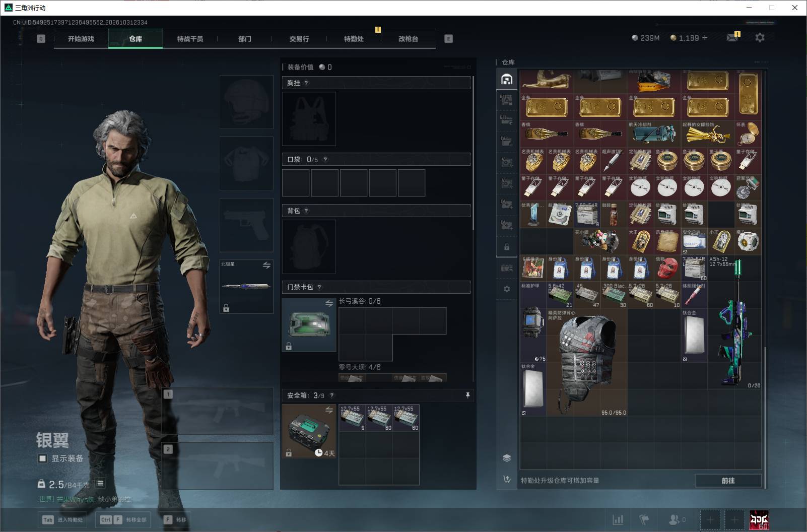The width and height of the screenshot is (807, 532).
Task: Open settings gear in top bar
Action: pos(760,37)
